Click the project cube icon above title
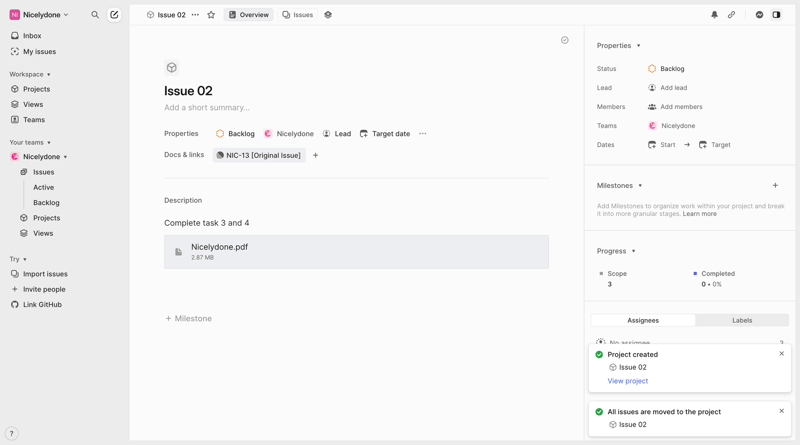The image size is (800, 445). coord(171,67)
